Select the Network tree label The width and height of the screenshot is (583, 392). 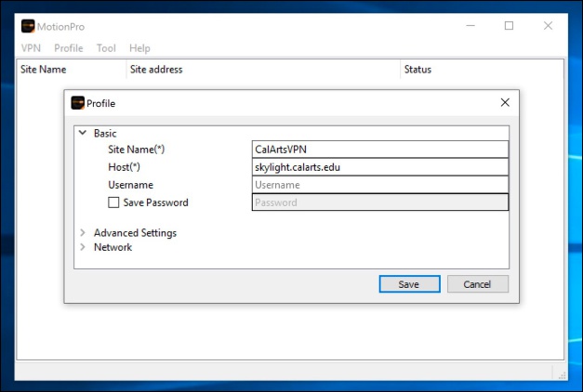pyautogui.click(x=113, y=247)
